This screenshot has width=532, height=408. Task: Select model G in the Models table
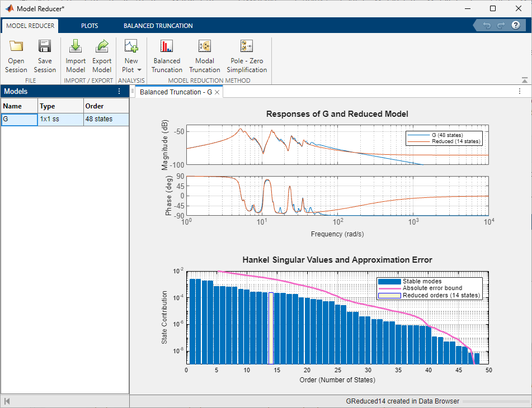[x=20, y=119]
